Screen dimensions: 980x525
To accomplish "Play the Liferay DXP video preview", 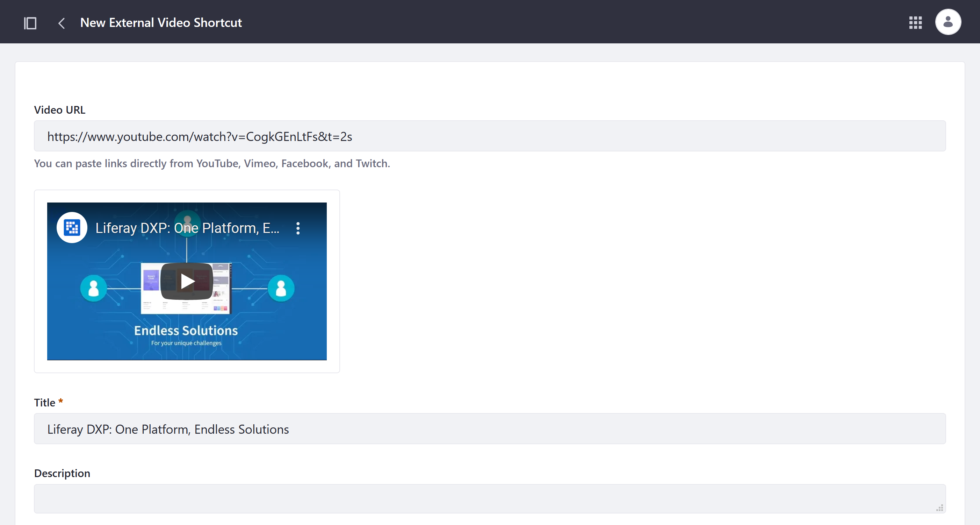I will pos(186,281).
